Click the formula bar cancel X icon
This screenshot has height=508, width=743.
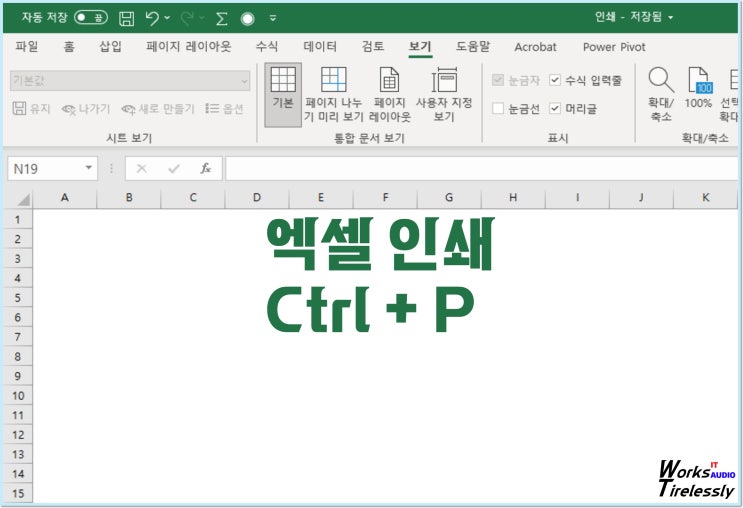[141, 169]
